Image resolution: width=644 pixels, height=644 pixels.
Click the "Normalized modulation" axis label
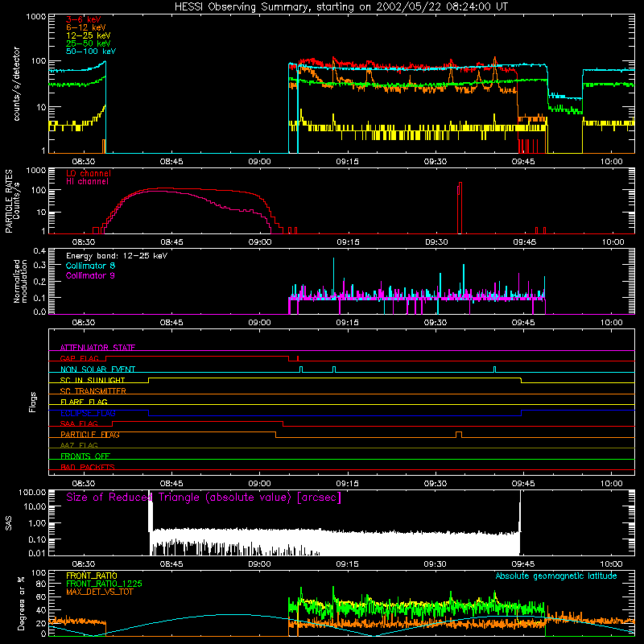[x=21, y=281]
